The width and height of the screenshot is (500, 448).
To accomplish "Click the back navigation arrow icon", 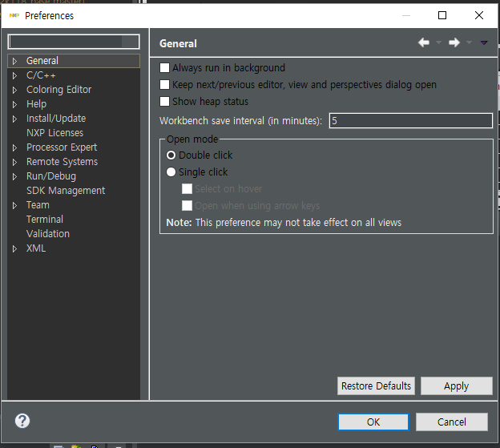I will click(424, 42).
